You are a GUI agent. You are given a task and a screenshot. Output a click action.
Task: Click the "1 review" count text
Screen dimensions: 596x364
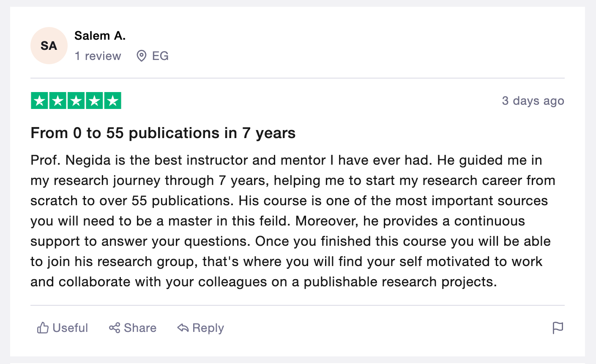click(x=98, y=56)
